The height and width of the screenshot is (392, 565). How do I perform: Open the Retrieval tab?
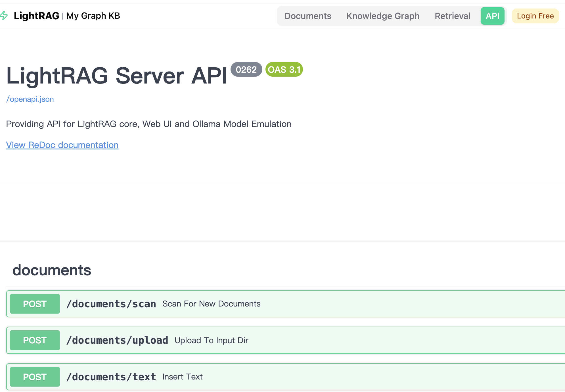point(452,16)
